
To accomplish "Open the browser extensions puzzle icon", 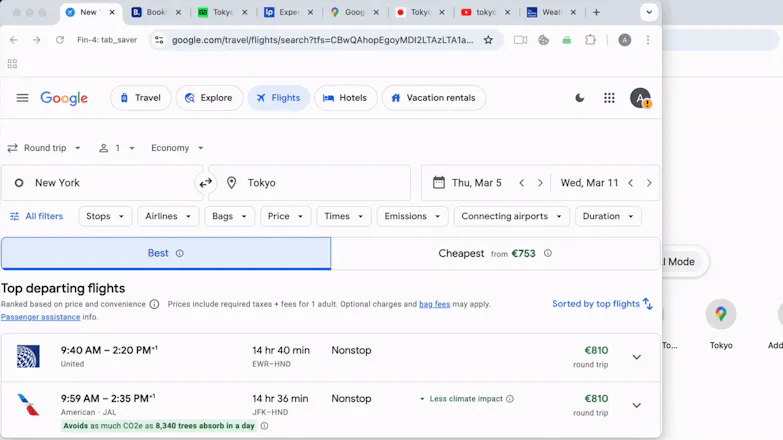I will tap(590, 40).
